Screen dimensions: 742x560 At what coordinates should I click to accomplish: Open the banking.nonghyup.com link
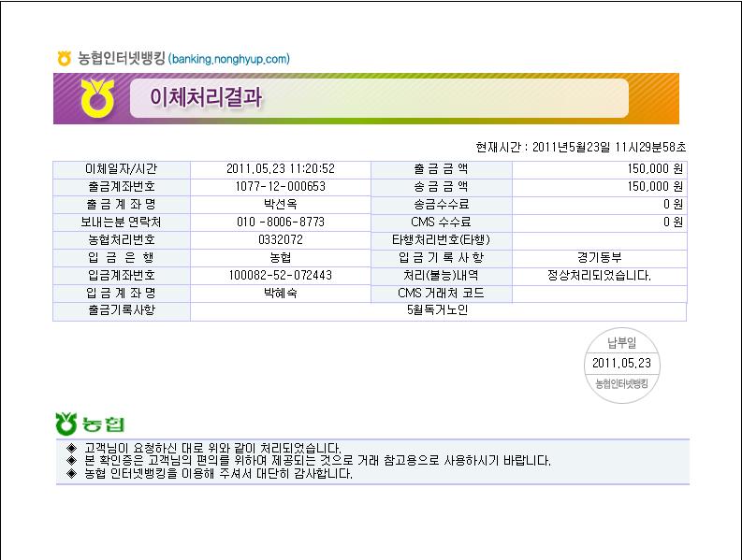(x=229, y=59)
